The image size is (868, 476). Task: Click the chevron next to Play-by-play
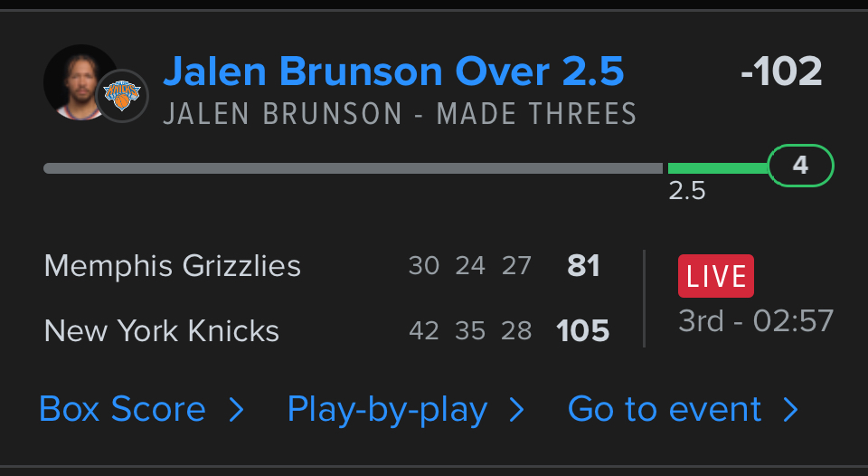(517, 411)
